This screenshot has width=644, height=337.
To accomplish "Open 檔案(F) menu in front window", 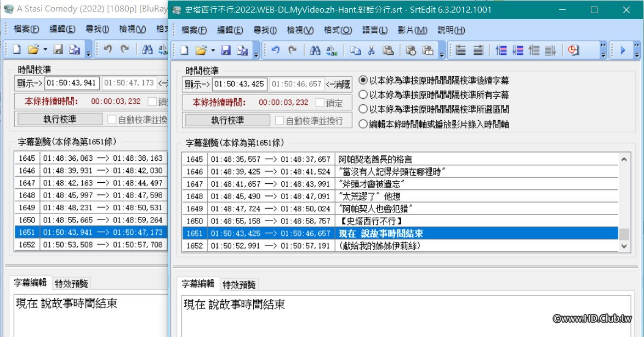I will tap(194, 30).
